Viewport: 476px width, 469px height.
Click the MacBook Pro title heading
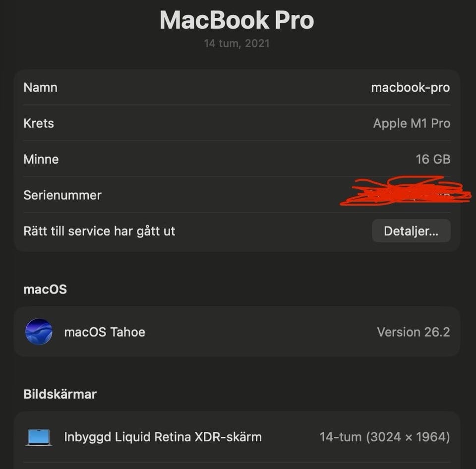(237, 20)
